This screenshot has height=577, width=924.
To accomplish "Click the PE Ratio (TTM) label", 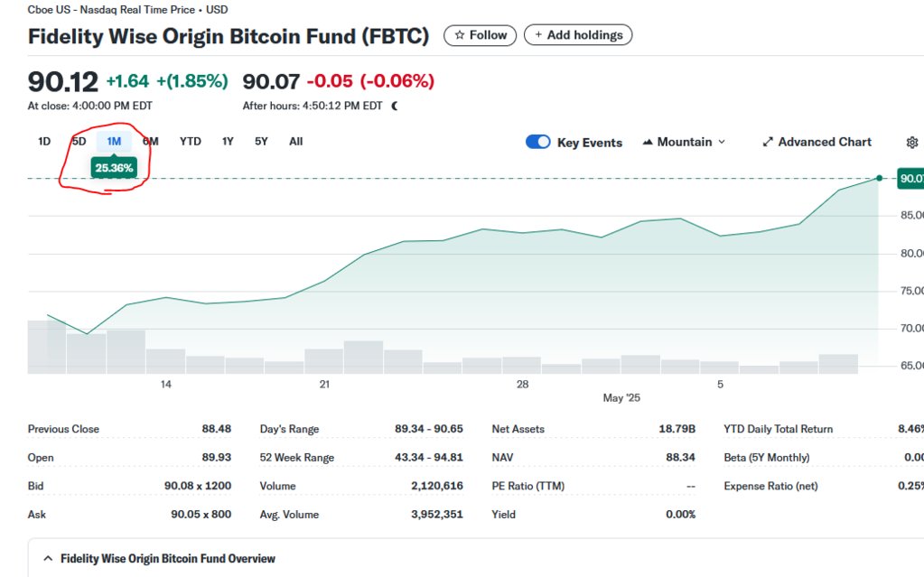I will [528, 486].
